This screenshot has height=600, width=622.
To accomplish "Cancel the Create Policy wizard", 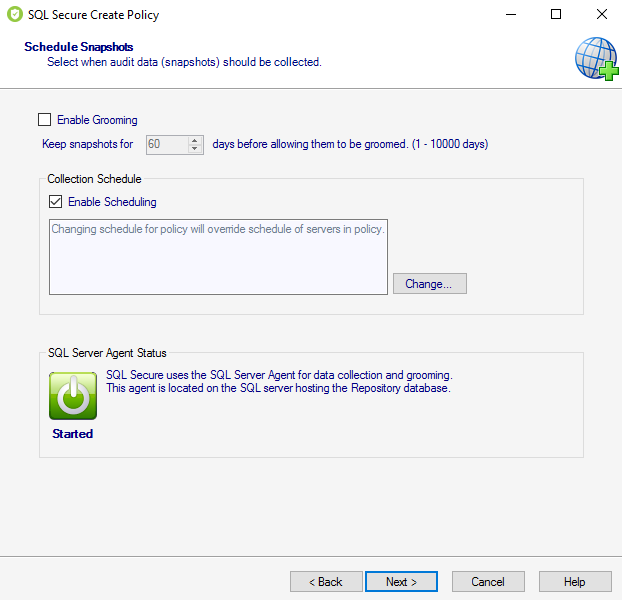I will 488,582.
